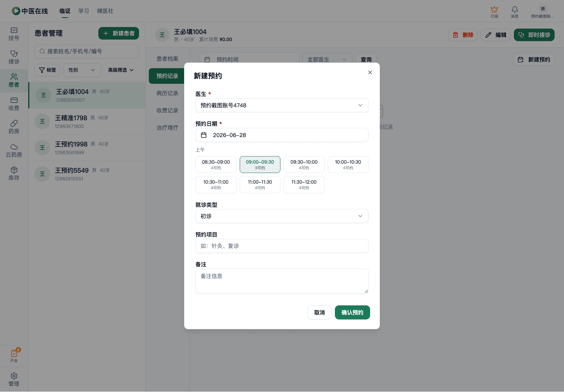Focus the 备注 notes textarea
The height and width of the screenshot is (392, 564).
click(x=282, y=281)
